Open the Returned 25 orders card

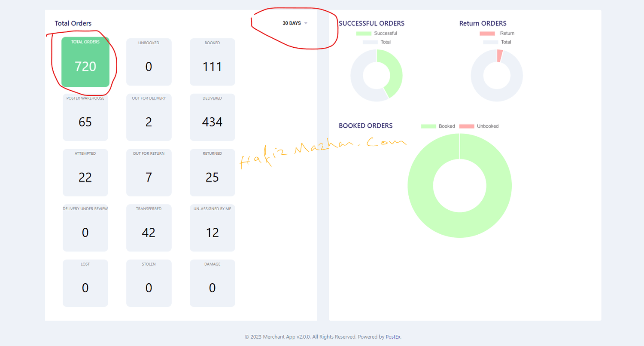[x=212, y=172]
